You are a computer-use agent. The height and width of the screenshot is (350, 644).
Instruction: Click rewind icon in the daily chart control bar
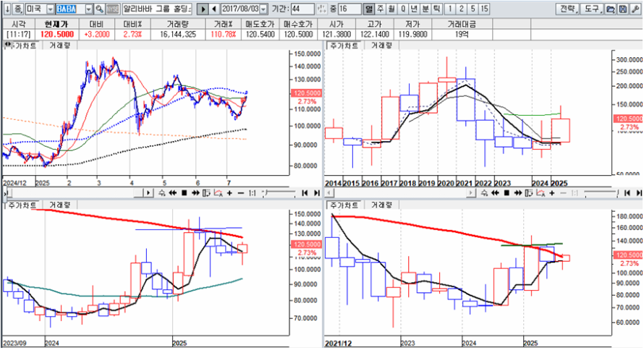tap(173, 193)
